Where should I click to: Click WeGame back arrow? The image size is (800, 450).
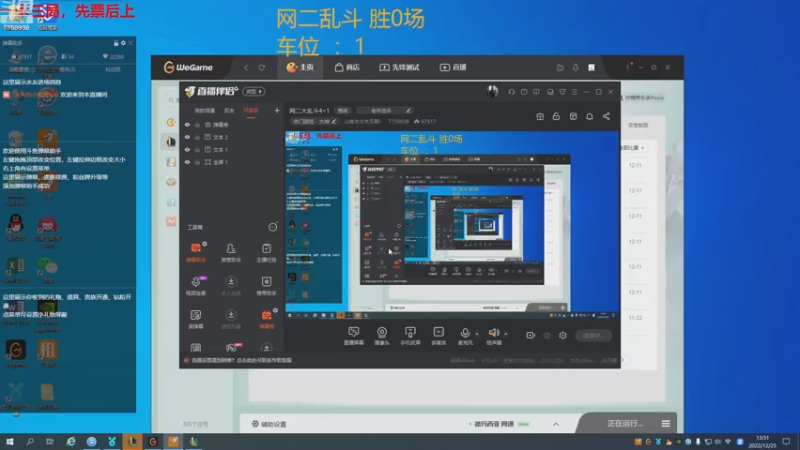[x=246, y=67]
